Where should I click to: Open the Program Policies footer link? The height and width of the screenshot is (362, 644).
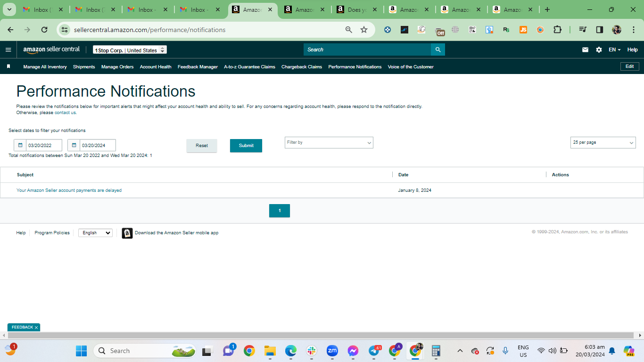tap(52, 233)
